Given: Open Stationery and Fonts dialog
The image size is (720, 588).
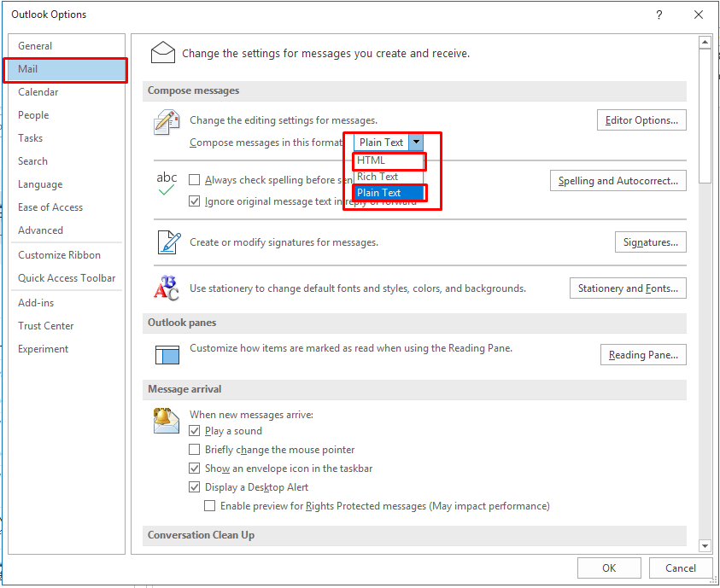Looking at the screenshot, I should [x=628, y=288].
